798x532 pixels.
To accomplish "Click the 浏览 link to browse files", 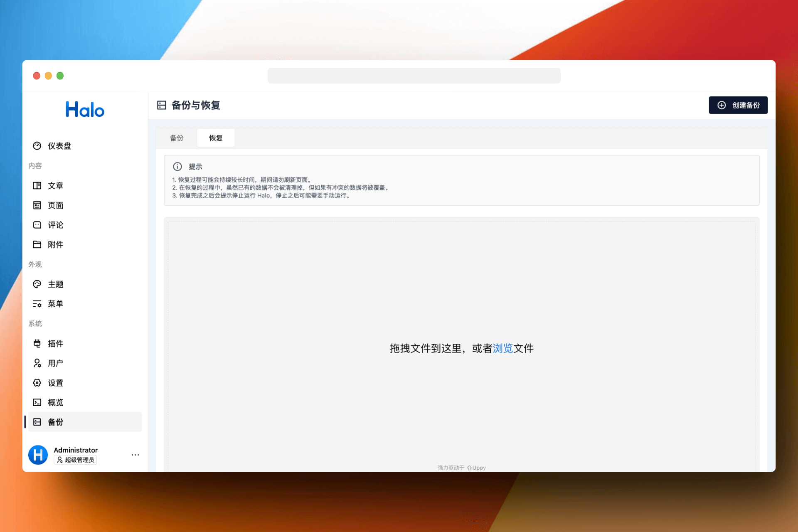I will click(x=502, y=348).
